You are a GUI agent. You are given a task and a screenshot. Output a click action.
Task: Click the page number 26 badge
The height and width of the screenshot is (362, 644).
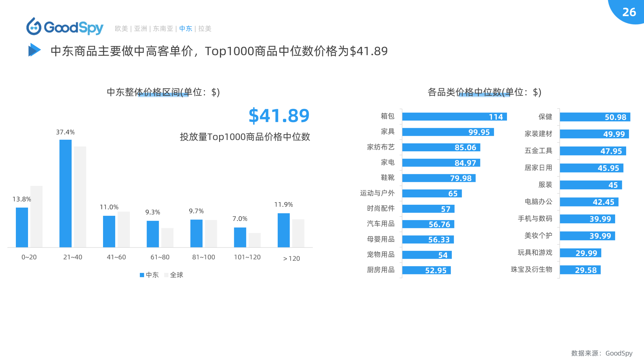[x=629, y=12]
